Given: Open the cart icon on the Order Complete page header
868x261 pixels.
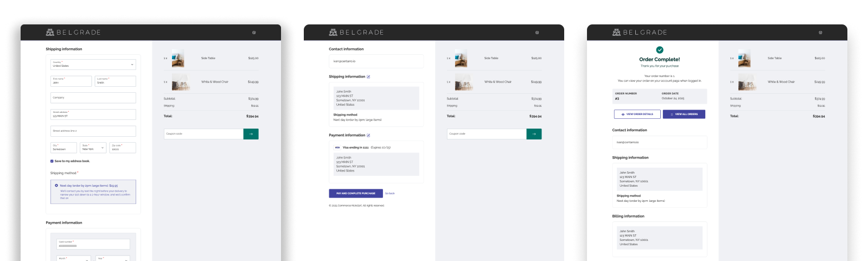Looking at the screenshot, I should pyautogui.click(x=820, y=33).
